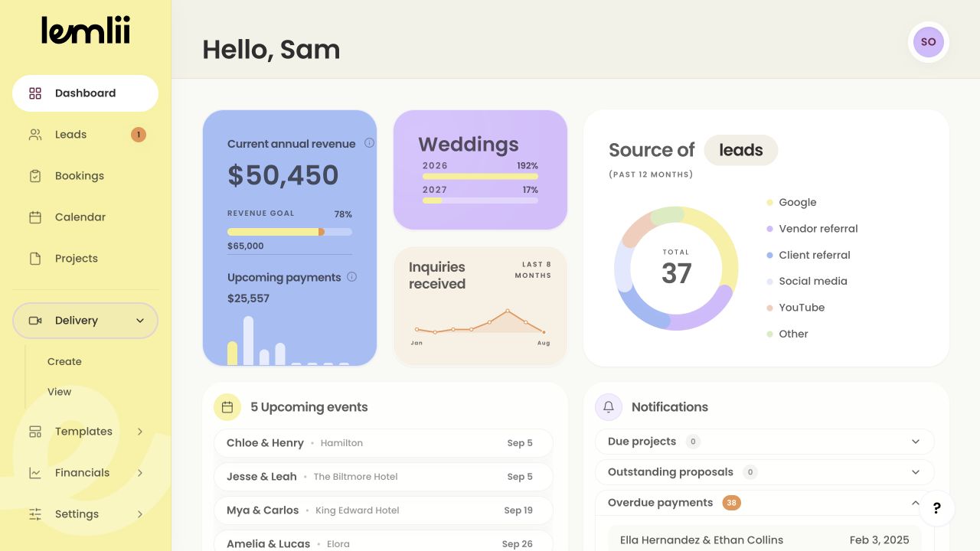Open the Mya & Carlos event
Viewport: 980px width, 551px height.
pyautogui.click(x=384, y=510)
